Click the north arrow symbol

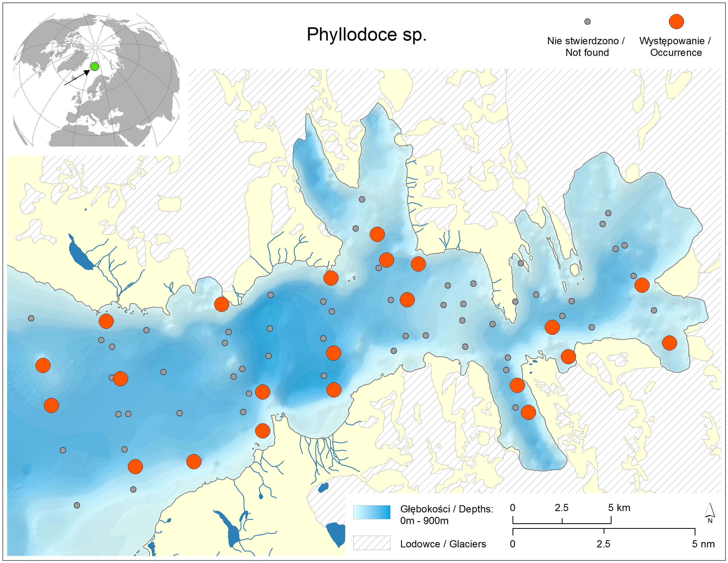[x=710, y=513]
